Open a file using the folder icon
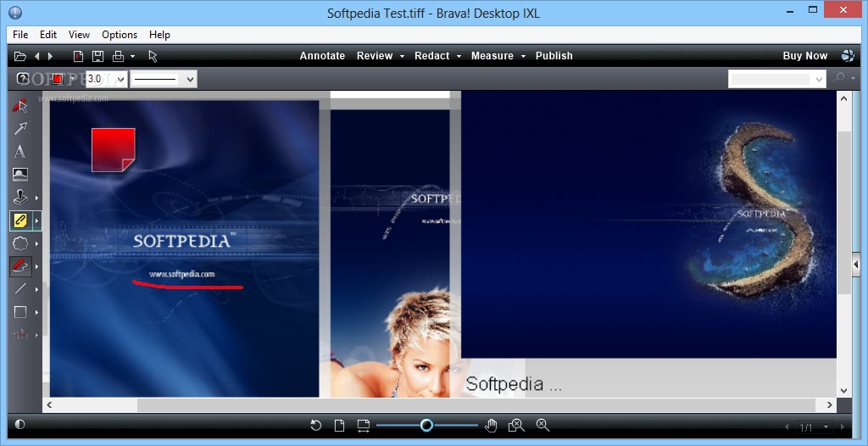 pos(20,56)
